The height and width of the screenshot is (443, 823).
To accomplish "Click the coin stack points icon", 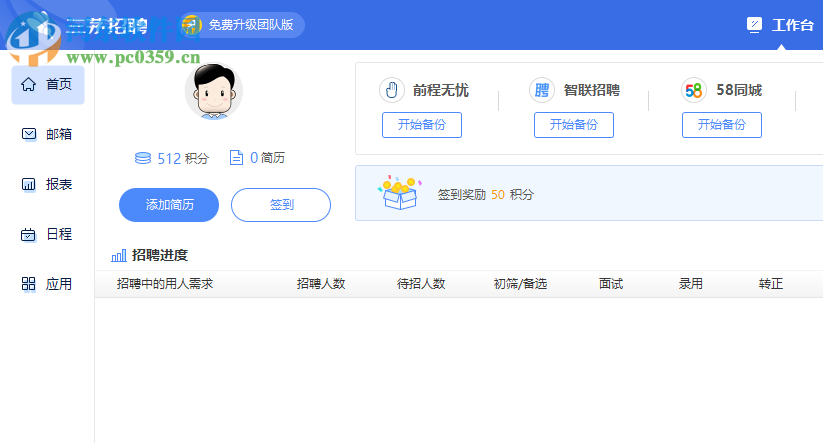I will coord(143,158).
